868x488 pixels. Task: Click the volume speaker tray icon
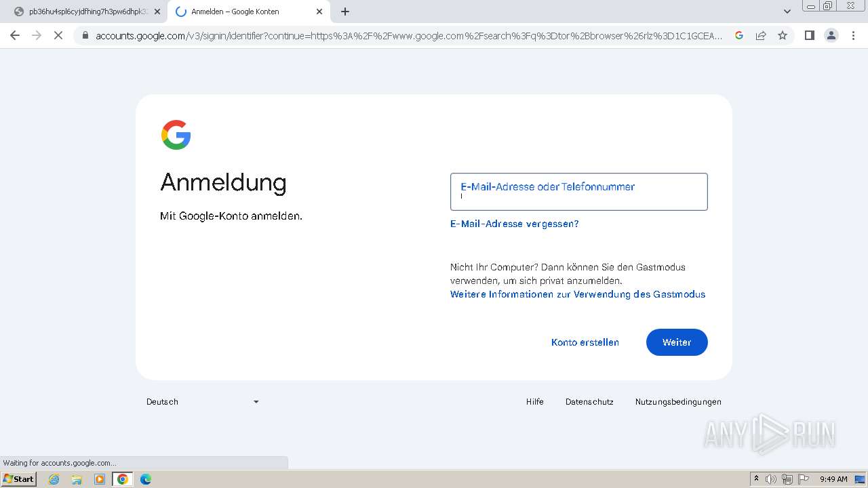coord(771,479)
